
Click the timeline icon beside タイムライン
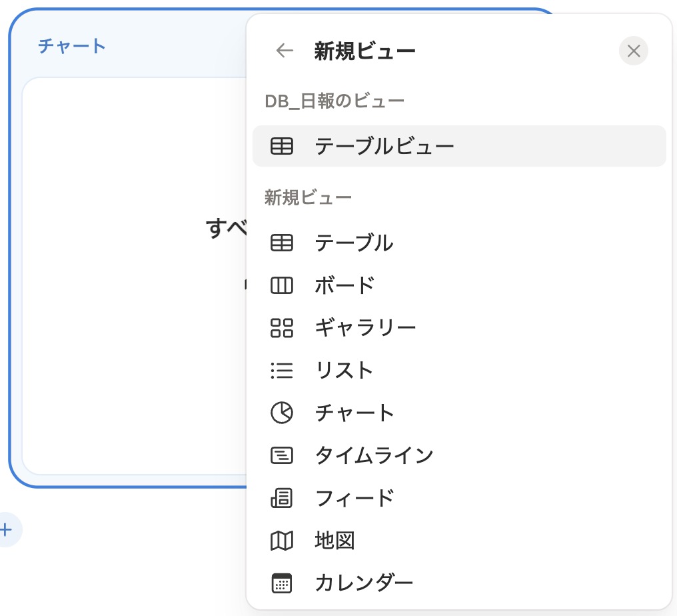(282, 456)
